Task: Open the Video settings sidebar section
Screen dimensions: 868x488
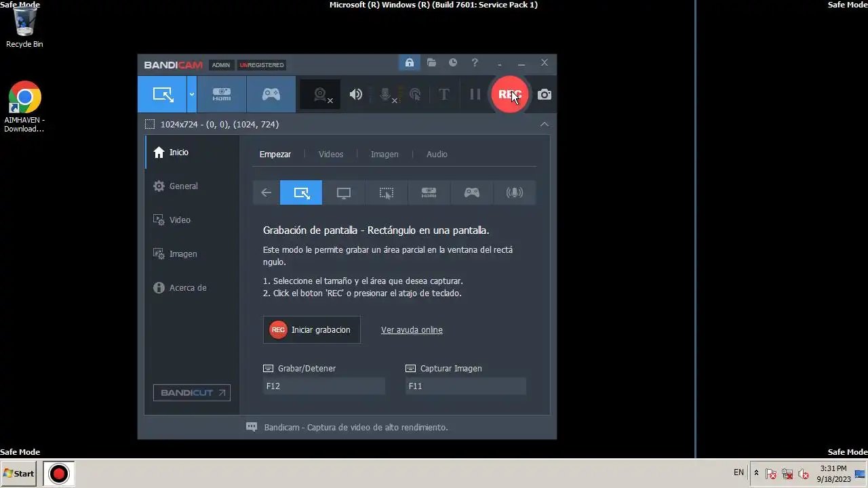Action: [192, 220]
